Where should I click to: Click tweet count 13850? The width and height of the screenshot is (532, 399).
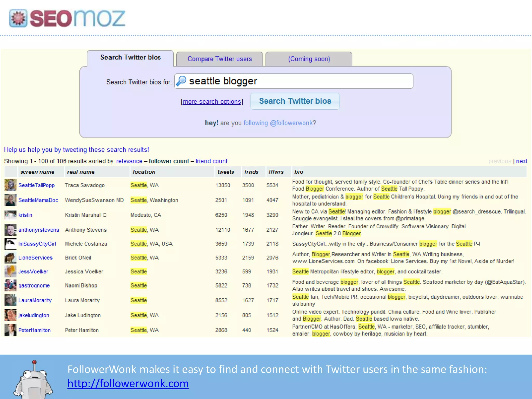[223, 185]
